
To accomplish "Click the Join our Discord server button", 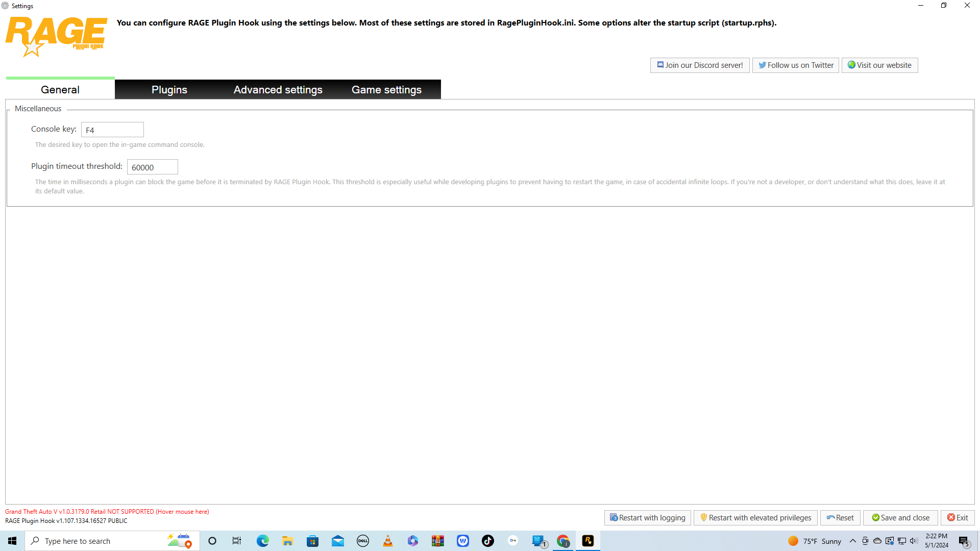I will coord(699,65).
